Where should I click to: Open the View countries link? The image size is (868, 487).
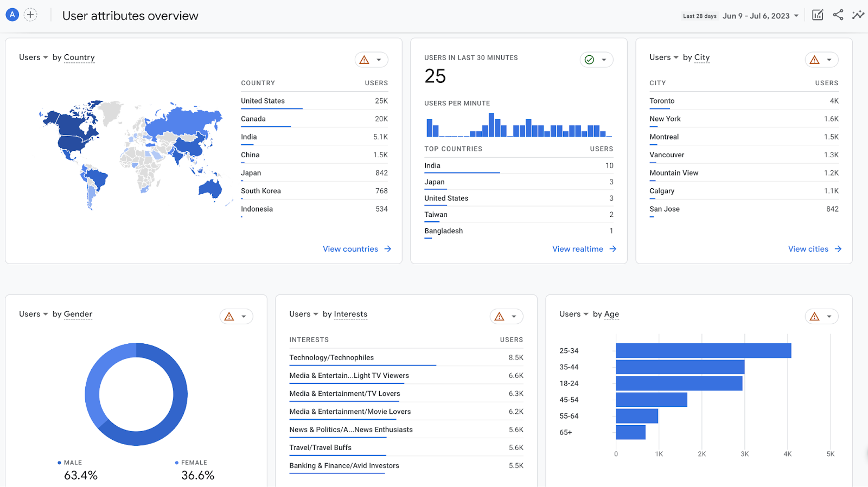[x=357, y=249]
